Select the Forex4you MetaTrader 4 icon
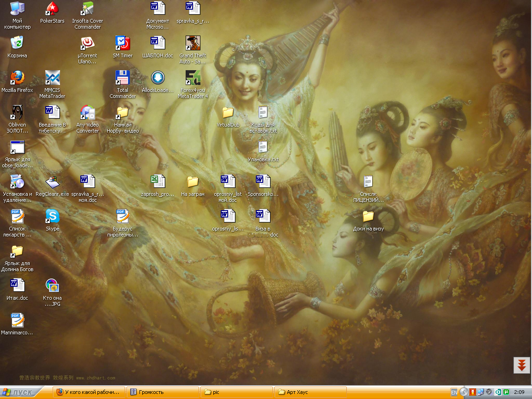Image resolution: width=532 pixels, height=399 pixels. 193,78
